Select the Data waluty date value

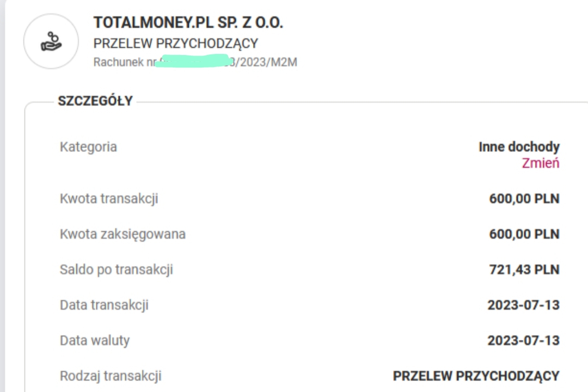523,341
